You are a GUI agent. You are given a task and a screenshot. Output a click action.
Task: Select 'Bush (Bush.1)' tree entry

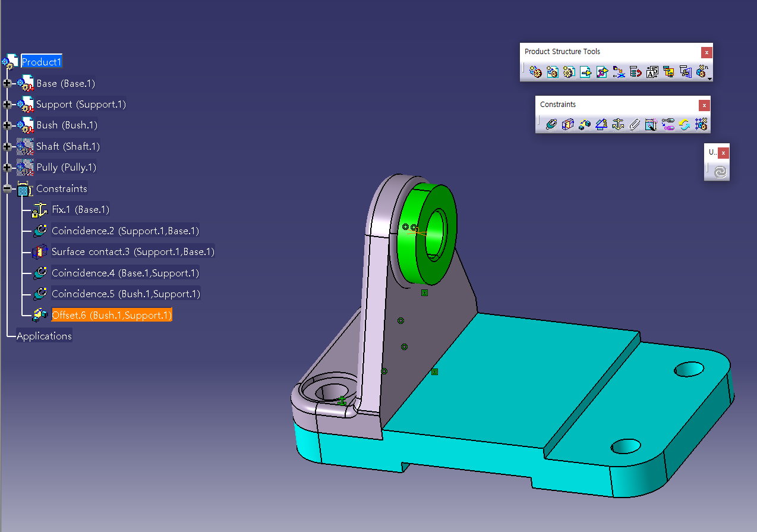[67, 125]
